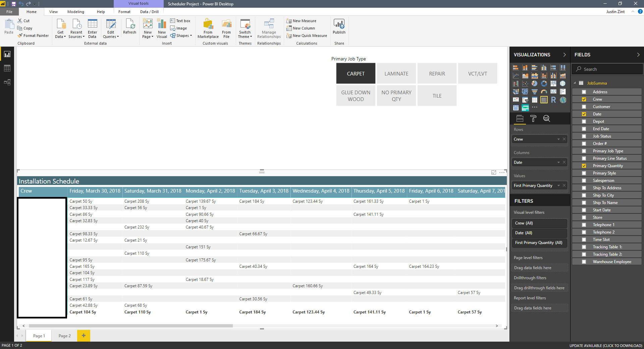The height and width of the screenshot is (349, 644).
Task: Collapse the Fields pane chevron
Action: click(638, 55)
